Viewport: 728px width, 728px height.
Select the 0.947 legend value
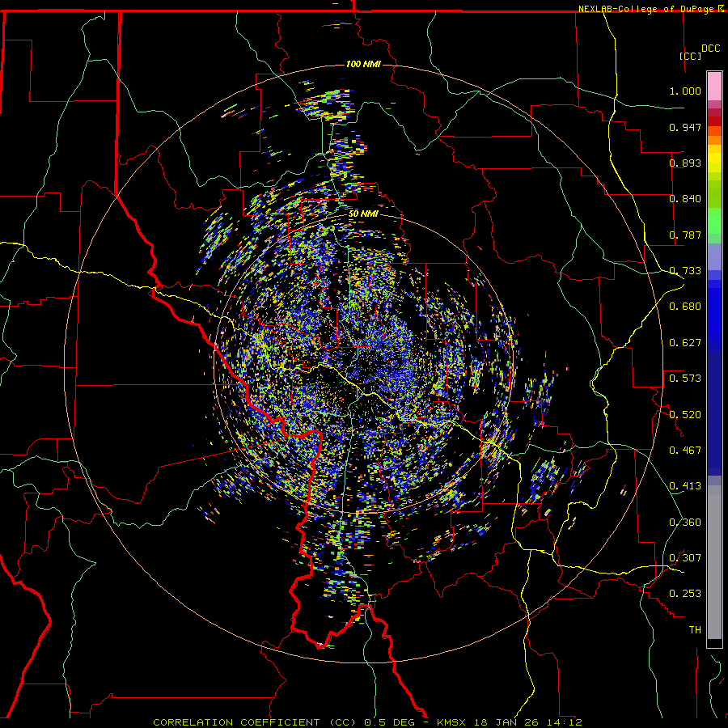pos(685,127)
